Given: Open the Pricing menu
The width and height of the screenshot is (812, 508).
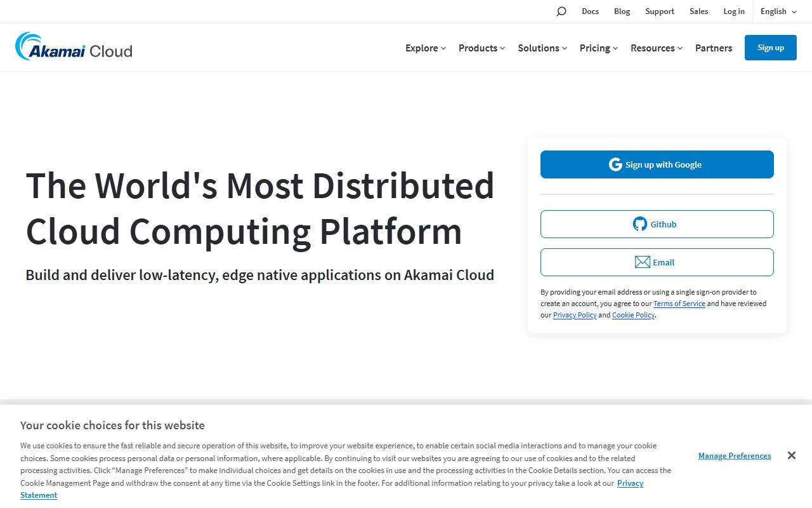Looking at the screenshot, I should tap(598, 48).
